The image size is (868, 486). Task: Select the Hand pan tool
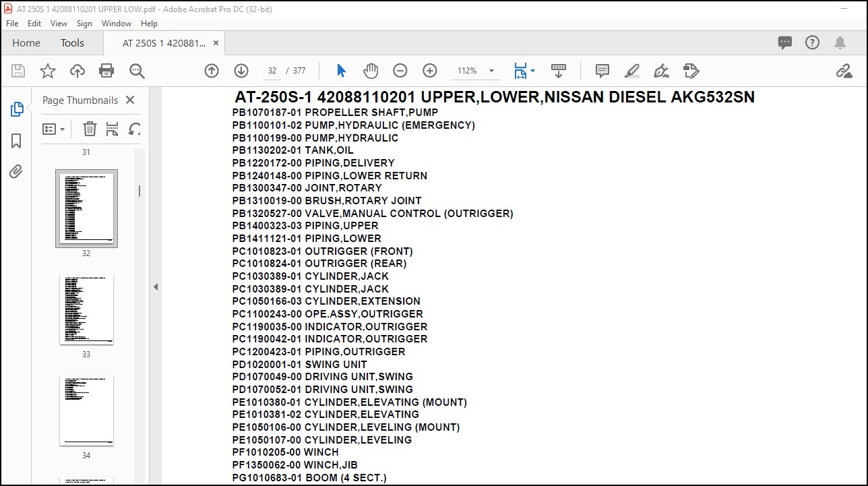pos(371,71)
